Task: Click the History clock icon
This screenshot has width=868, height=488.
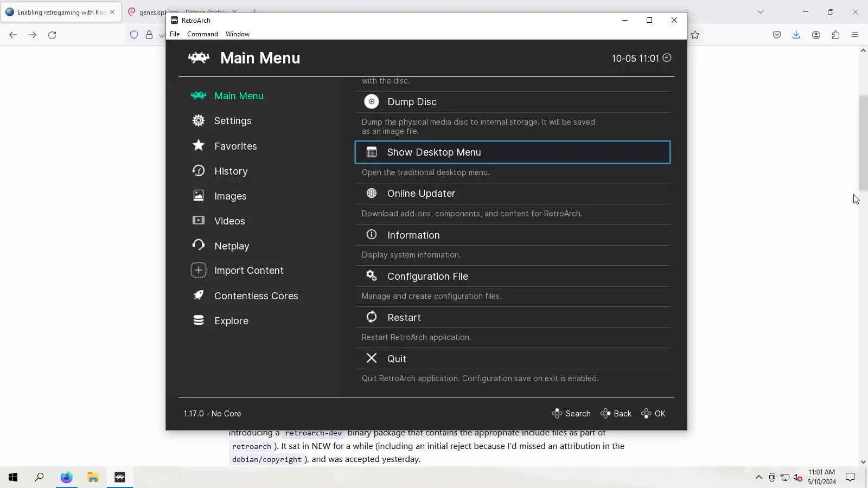Action: [199, 171]
